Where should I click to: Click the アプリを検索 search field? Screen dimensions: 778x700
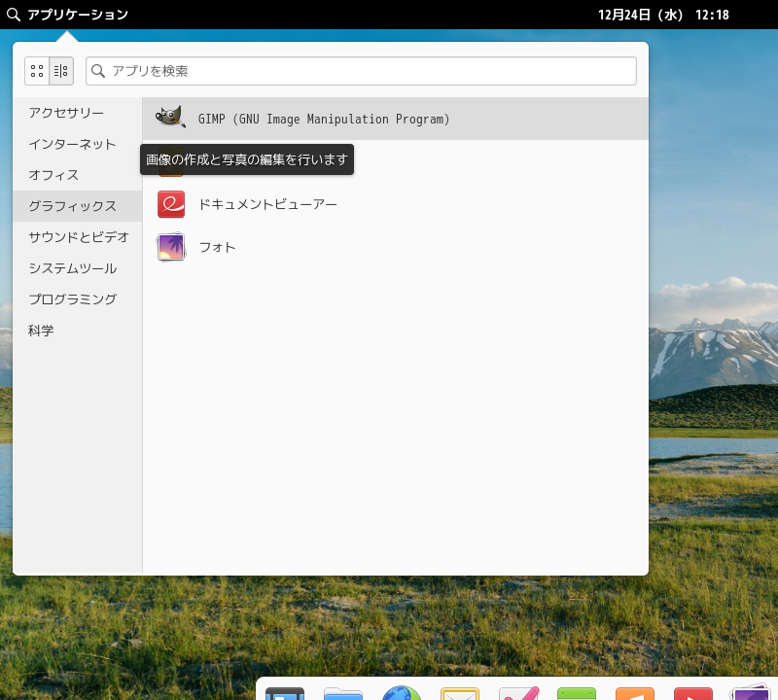pyautogui.click(x=361, y=71)
